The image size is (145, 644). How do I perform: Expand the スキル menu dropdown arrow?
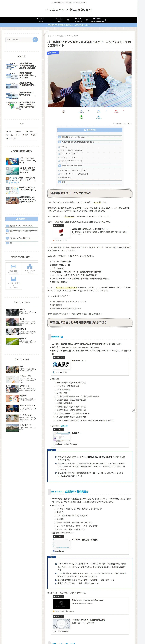point(68,20)
